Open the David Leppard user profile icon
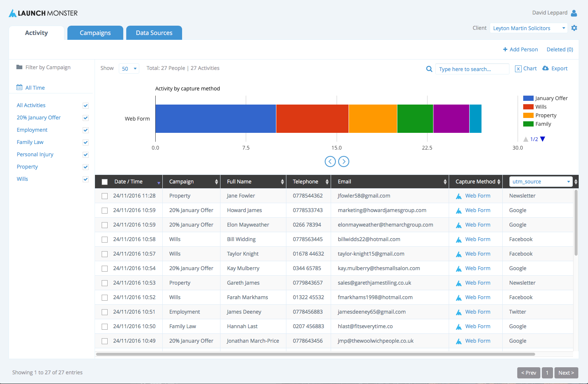The image size is (588, 384). (574, 13)
